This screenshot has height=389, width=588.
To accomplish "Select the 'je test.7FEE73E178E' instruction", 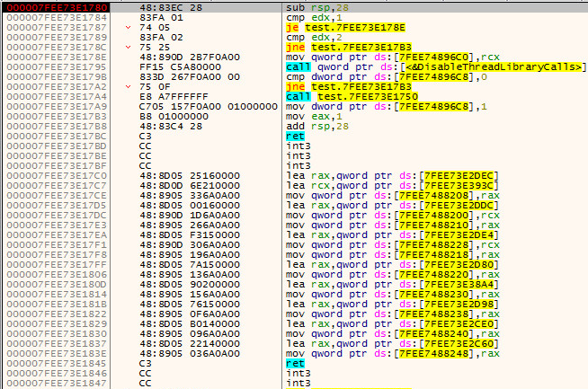I will [x=345, y=27].
